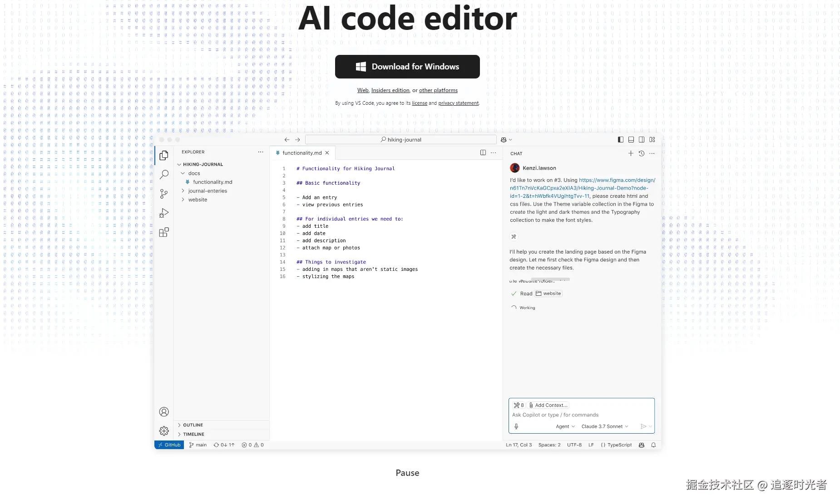
Task: Click the Copilot icon beside search bar
Action: [504, 140]
